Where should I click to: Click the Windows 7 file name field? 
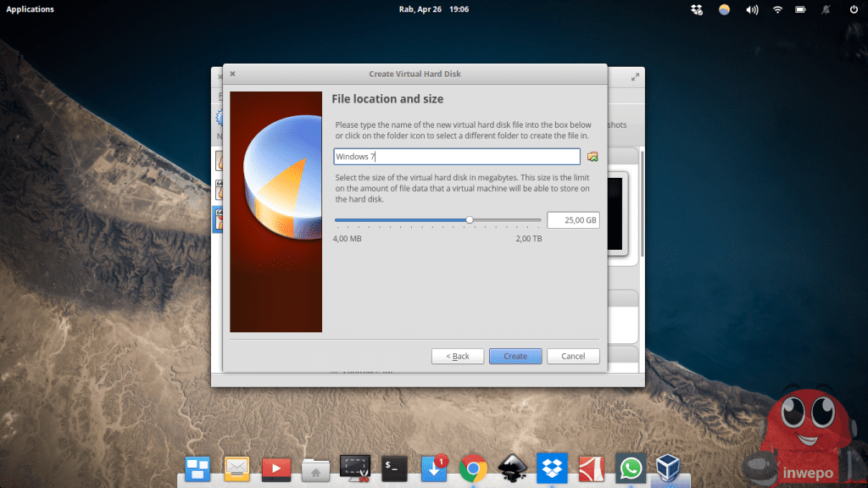click(x=456, y=157)
